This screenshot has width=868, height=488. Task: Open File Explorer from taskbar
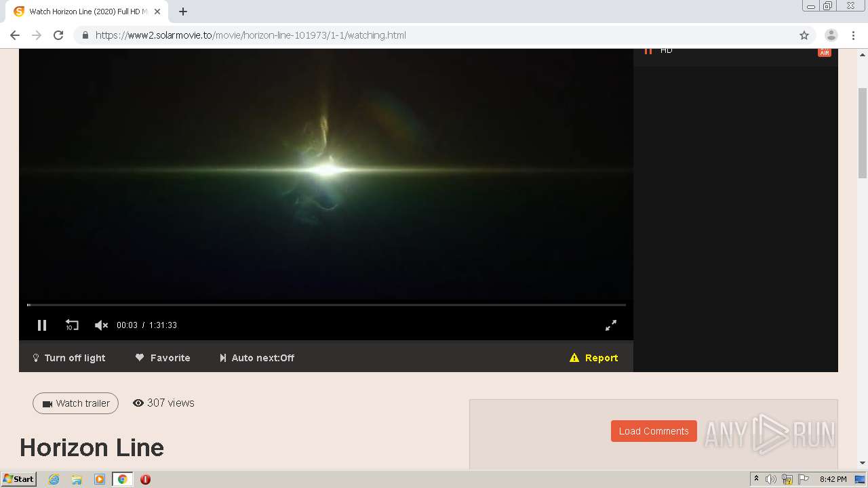[x=77, y=479]
